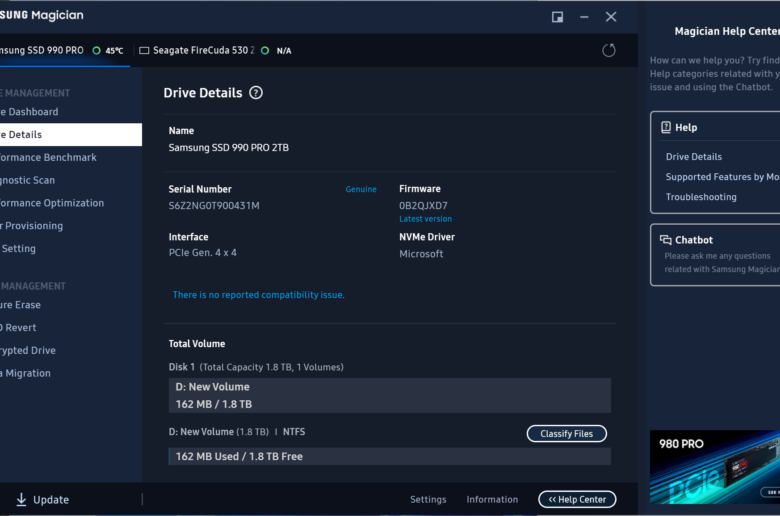Screen dimensions: 780x516
Task: Open Supported Features by Model help topic
Action: [x=722, y=177]
